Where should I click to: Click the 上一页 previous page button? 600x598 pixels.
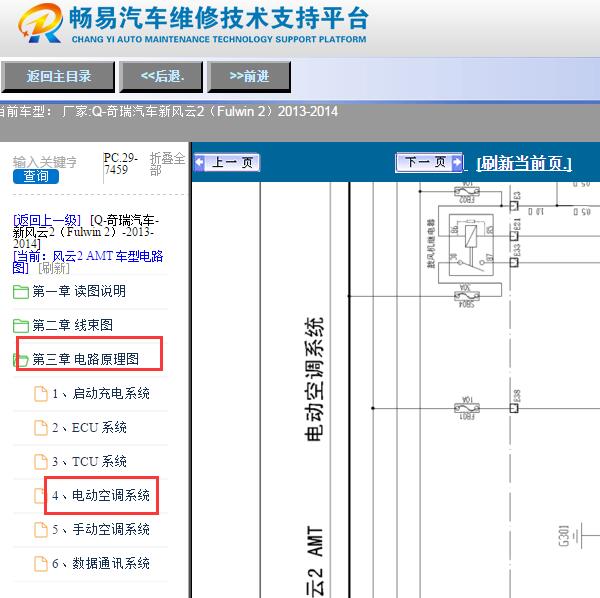pos(227,162)
